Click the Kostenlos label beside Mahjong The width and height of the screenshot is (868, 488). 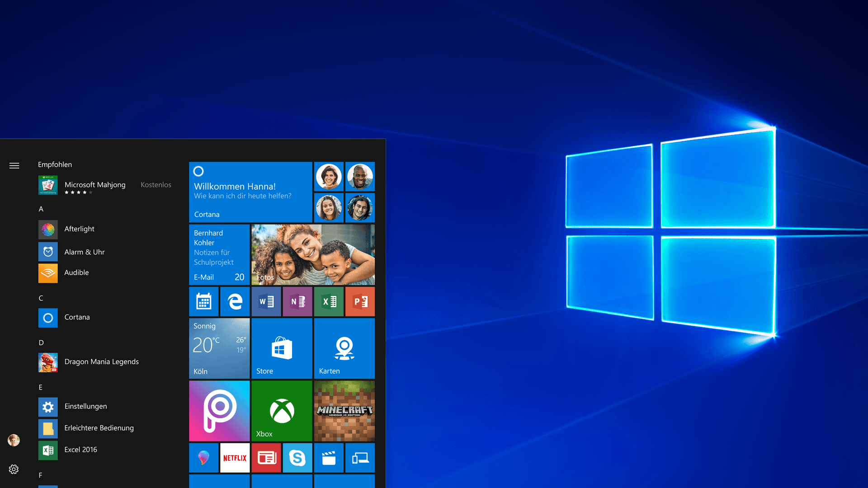[156, 185]
